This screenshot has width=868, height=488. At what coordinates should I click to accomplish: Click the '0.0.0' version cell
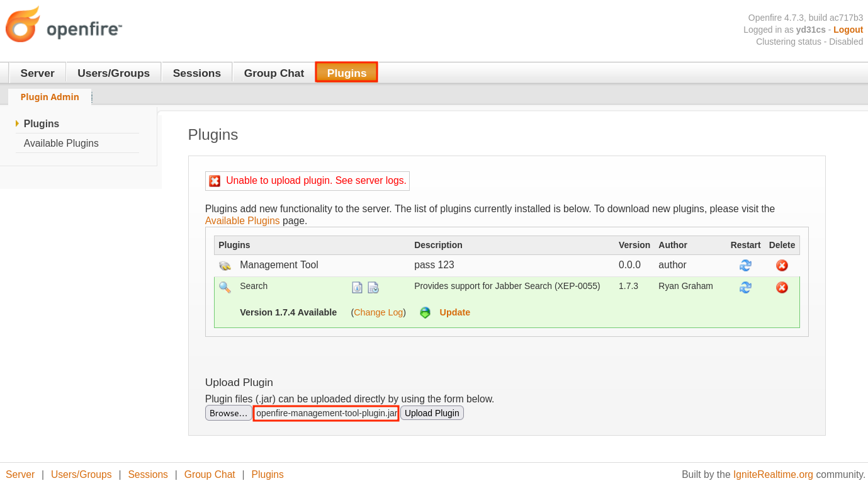629,264
